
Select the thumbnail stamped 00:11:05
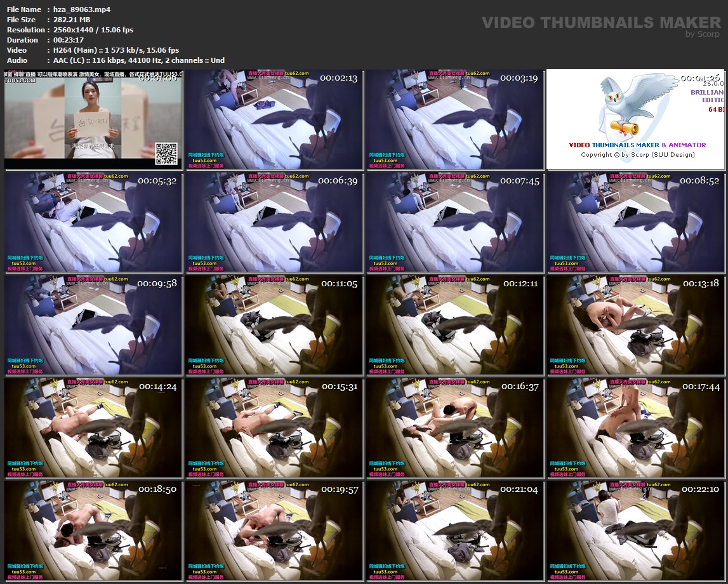[x=274, y=325]
